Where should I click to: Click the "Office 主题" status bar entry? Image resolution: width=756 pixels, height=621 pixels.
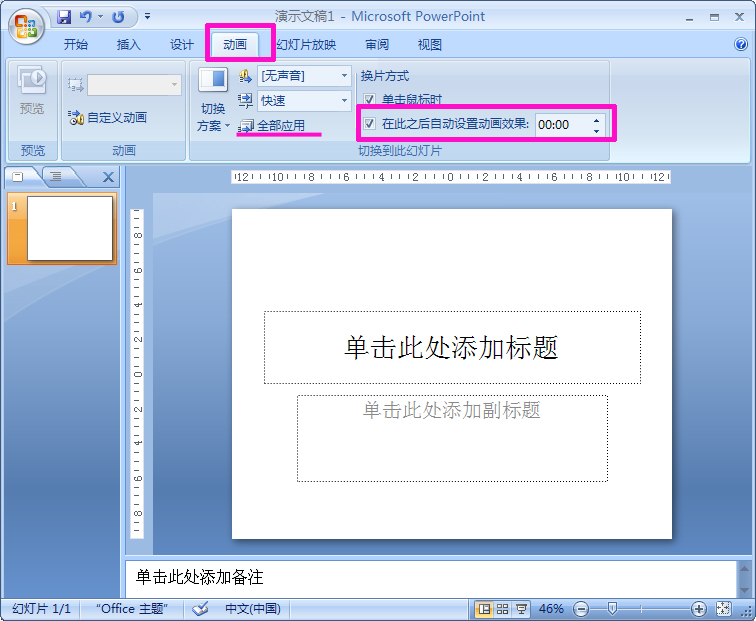tap(132, 609)
